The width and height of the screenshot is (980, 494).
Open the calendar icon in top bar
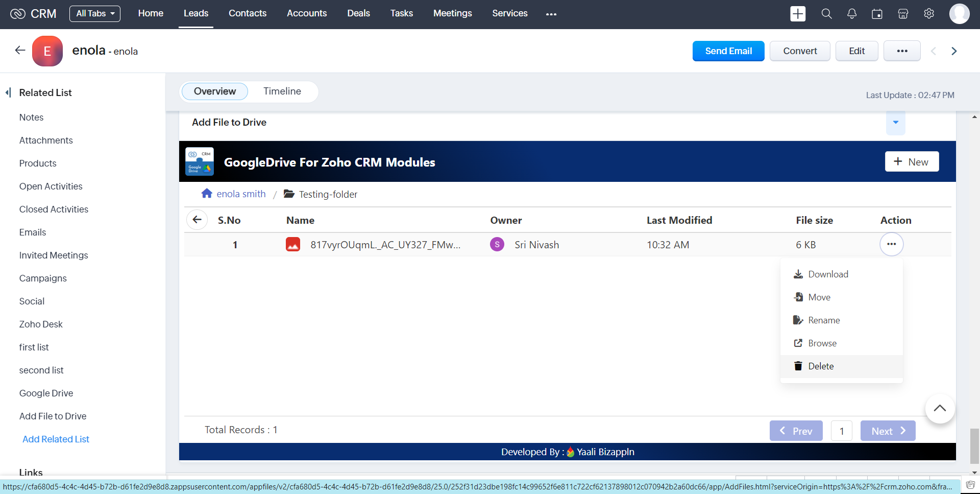coord(877,14)
